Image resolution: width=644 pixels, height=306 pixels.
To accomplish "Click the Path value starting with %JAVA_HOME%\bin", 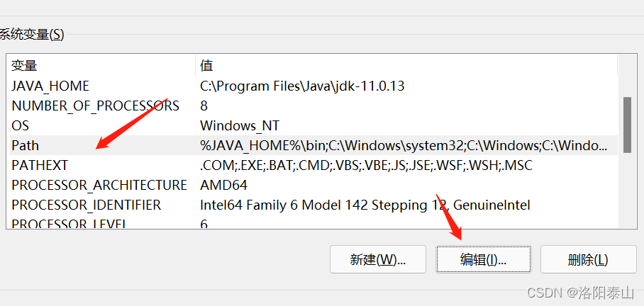I will tap(403, 146).
